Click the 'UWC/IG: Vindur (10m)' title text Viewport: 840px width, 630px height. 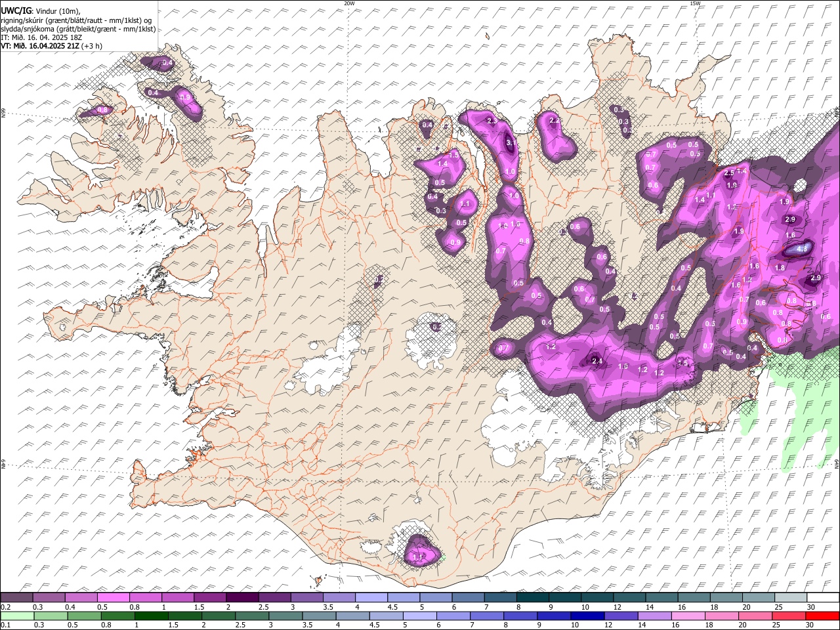point(40,11)
